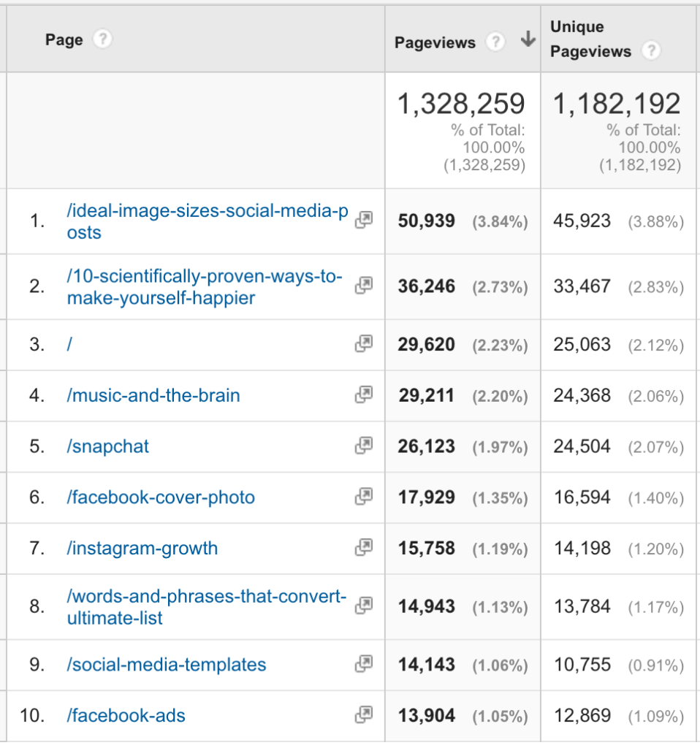
Task: Sort the table by Unique Pageviews header
Action: coord(585,39)
